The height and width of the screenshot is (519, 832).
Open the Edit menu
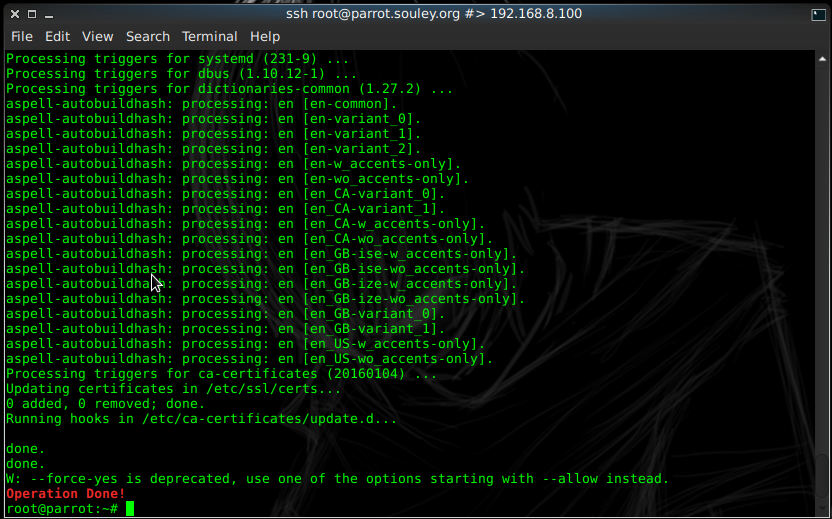coord(57,37)
